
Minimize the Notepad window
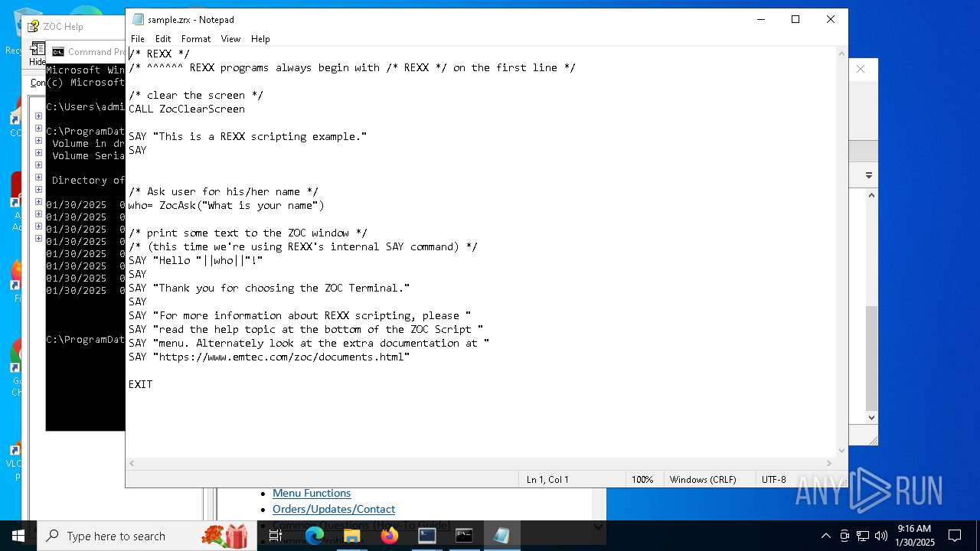click(760, 19)
